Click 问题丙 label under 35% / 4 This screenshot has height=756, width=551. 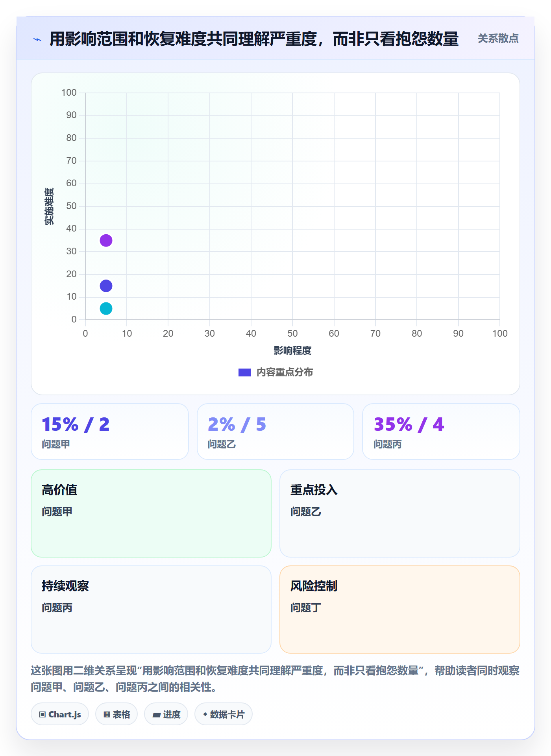coord(388,445)
